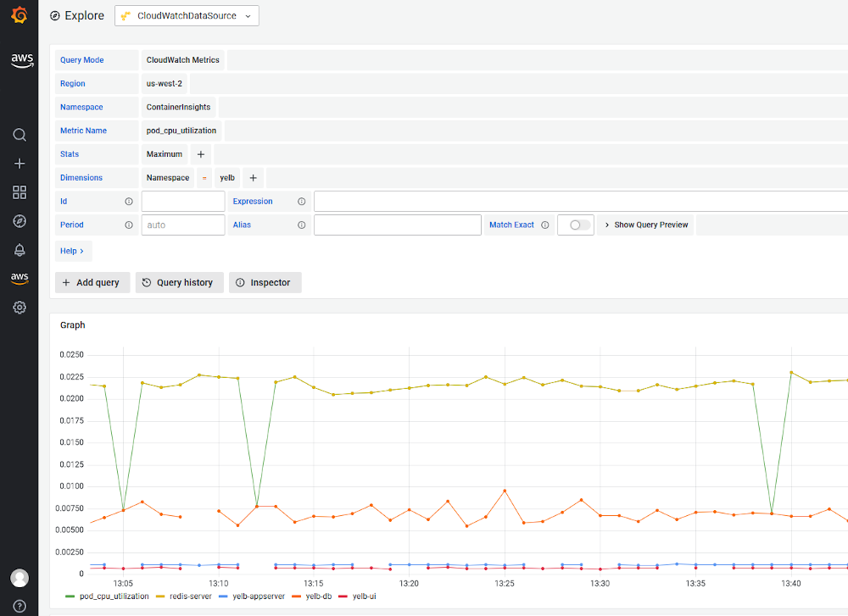Screen dimensions: 848x616
Task: Select the Maximum stat option
Action: [x=164, y=154]
